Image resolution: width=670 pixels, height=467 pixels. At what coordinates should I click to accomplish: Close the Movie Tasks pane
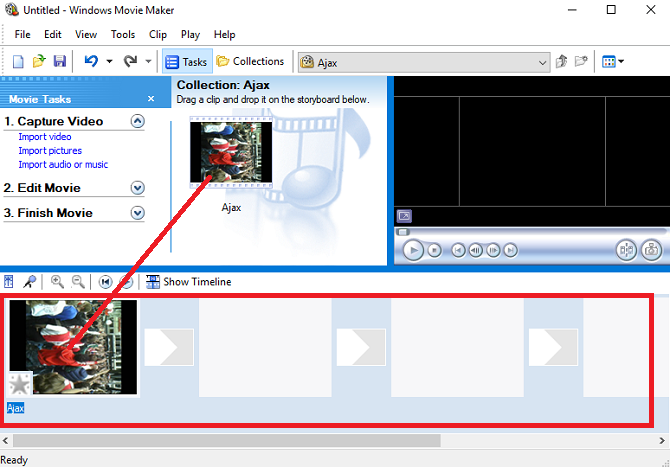[x=151, y=99]
